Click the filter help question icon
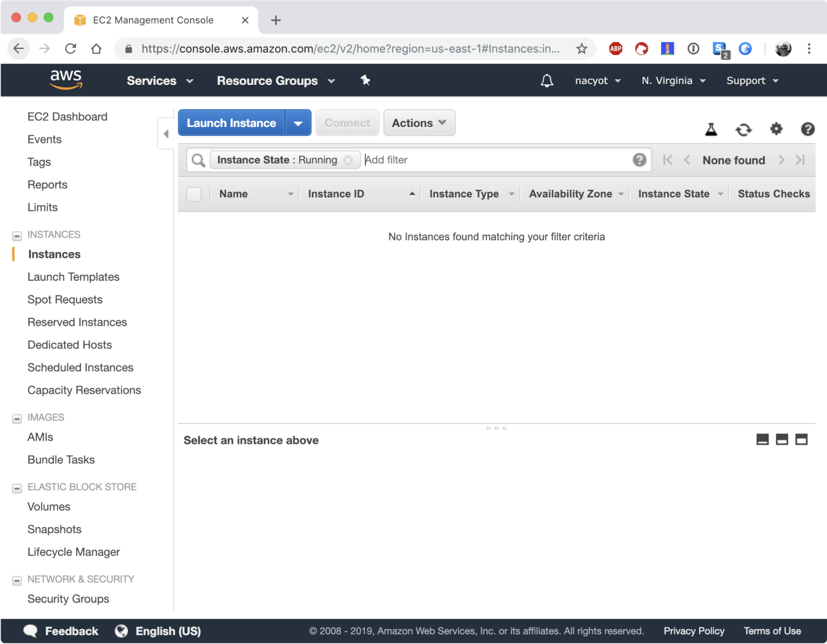The width and height of the screenshot is (827, 644). click(x=640, y=160)
